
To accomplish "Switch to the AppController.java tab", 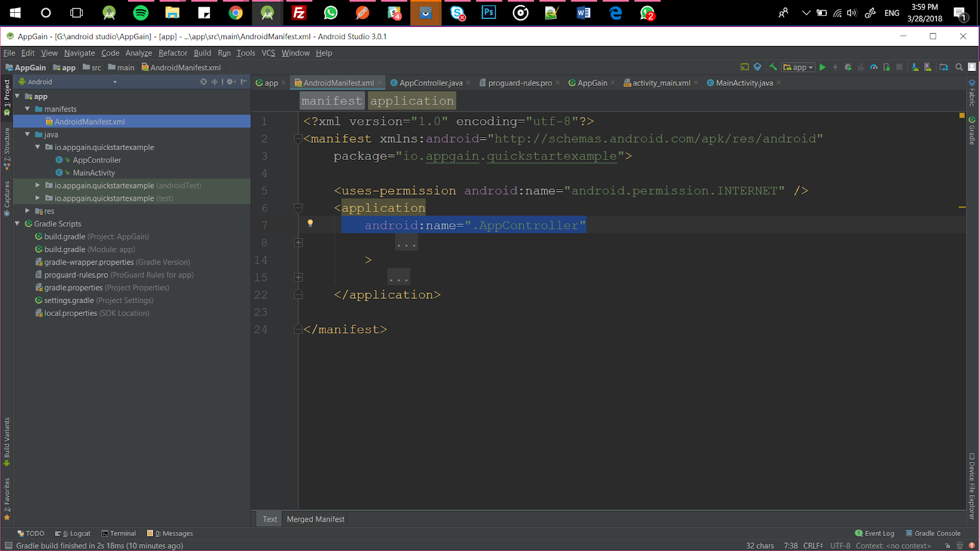I will (431, 83).
